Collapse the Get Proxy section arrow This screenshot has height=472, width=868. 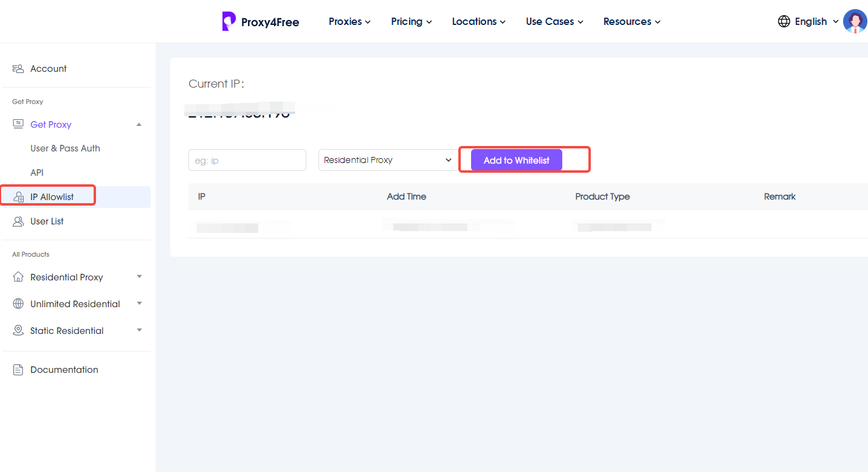click(x=139, y=125)
